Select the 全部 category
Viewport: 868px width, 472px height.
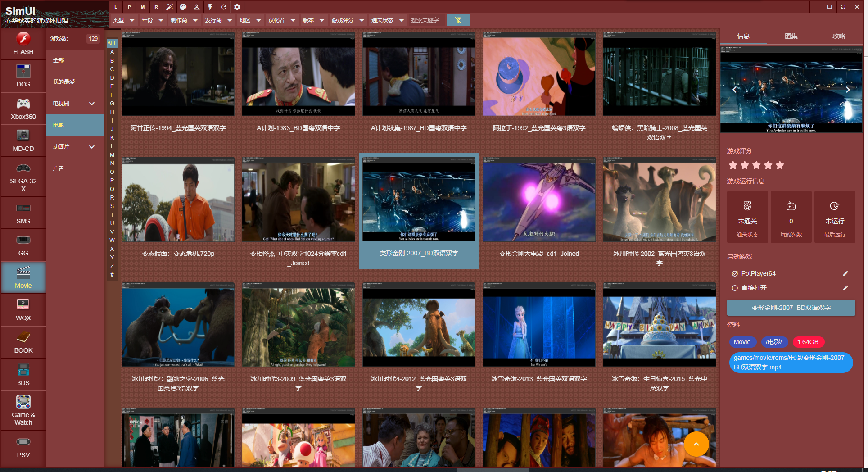pos(75,60)
